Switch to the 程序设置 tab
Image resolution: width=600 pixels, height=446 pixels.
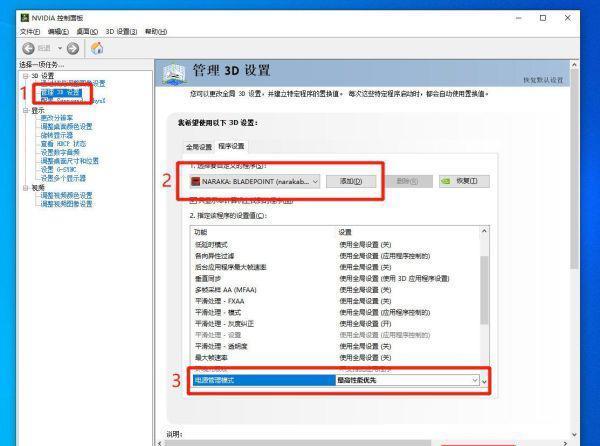coord(231,146)
